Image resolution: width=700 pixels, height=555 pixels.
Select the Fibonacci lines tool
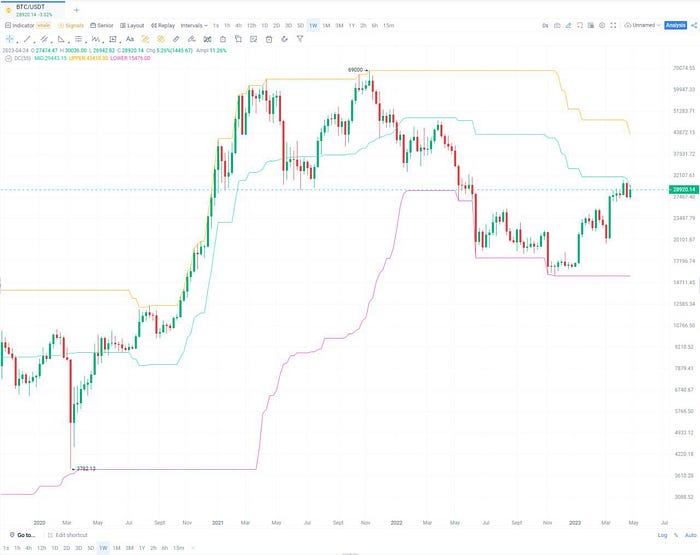[79, 39]
